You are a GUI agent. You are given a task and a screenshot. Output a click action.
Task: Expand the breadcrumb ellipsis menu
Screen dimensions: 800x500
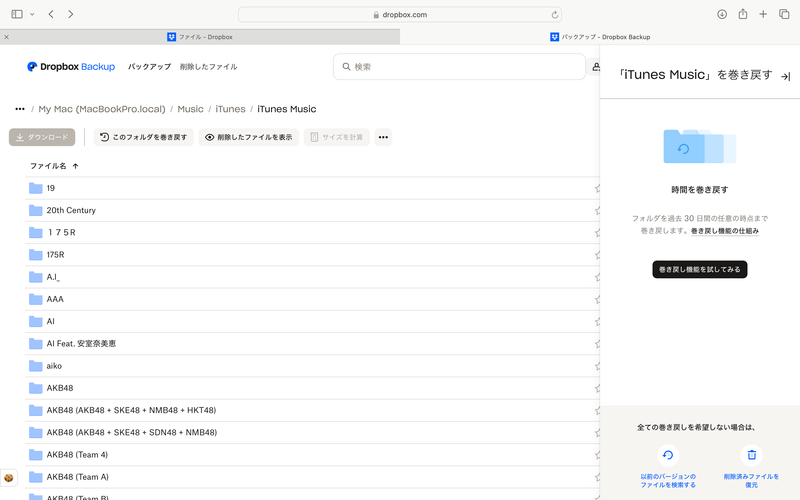click(20, 109)
